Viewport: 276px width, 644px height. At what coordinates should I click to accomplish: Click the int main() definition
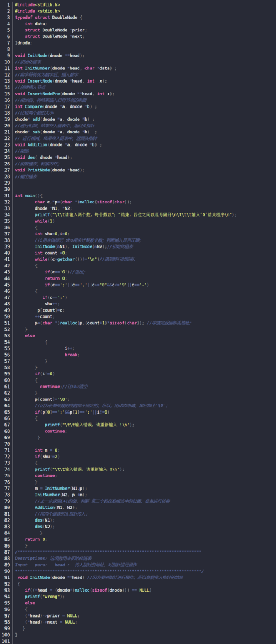(29, 196)
